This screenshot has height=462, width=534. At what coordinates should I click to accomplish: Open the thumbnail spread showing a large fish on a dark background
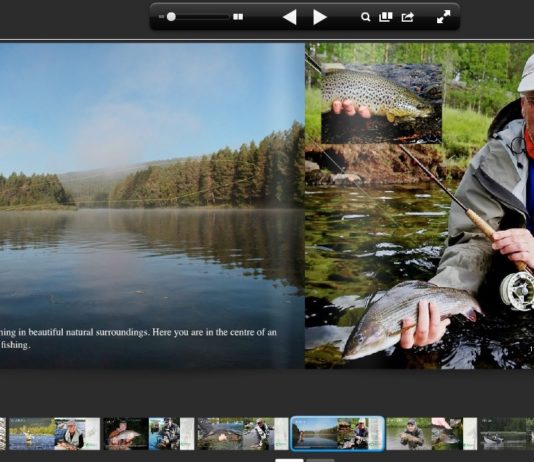[x=149, y=434]
